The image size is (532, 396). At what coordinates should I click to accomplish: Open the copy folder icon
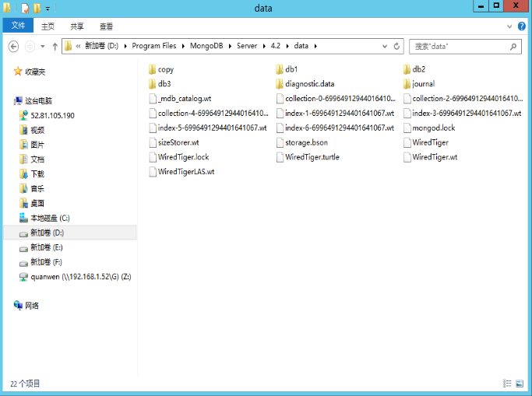153,70
